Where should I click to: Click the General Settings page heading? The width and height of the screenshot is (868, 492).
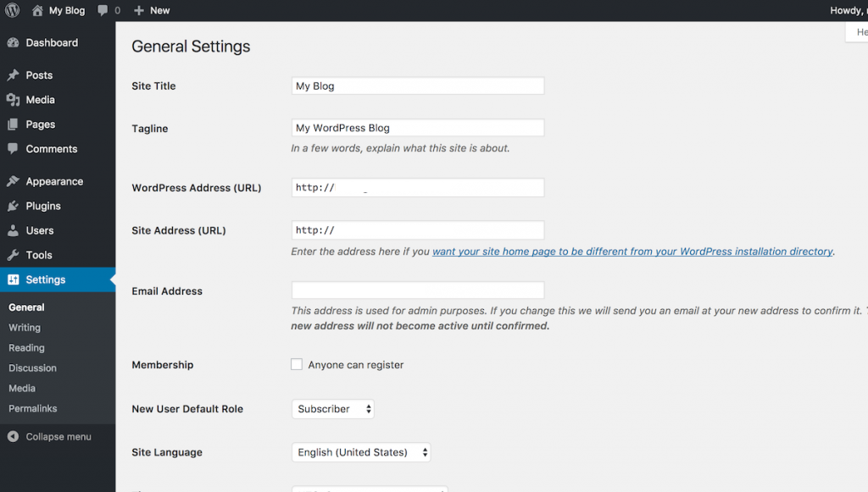(191, 47)
